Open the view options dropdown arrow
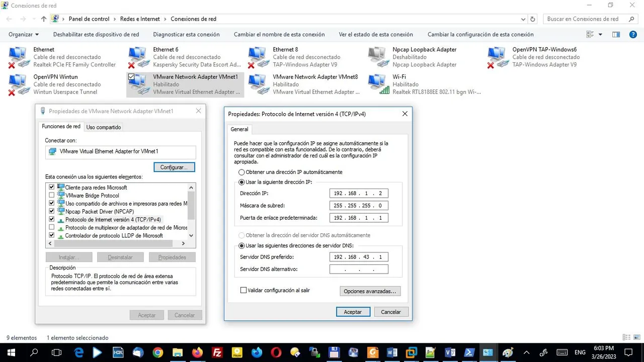Image resolution: width=644 pixels, height=362 pixels. click(x=600, y=34)
